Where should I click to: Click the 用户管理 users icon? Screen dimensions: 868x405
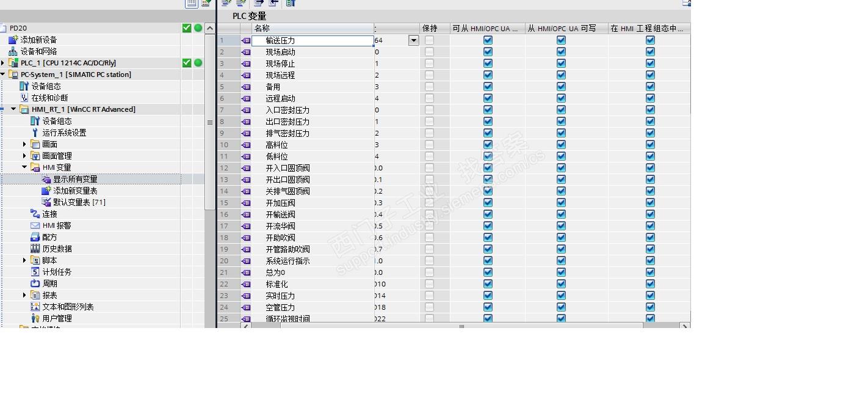pyautogui.click(x=35, y=318)
